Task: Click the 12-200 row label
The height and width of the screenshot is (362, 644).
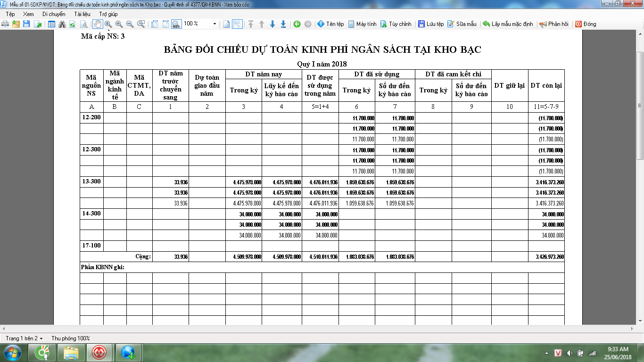Action: coord(91,117)
